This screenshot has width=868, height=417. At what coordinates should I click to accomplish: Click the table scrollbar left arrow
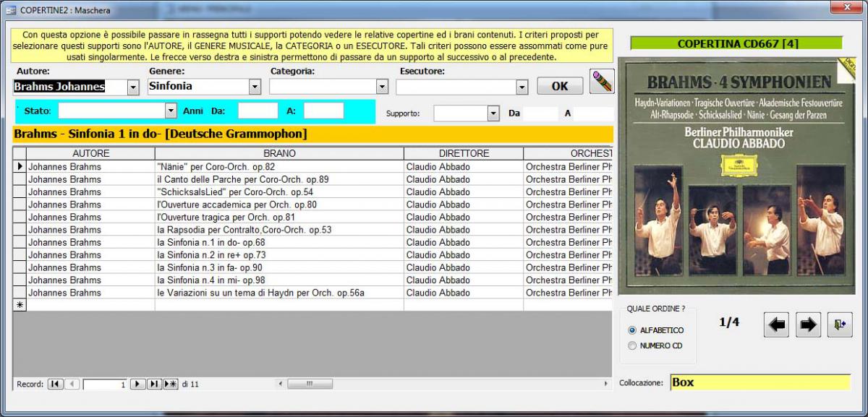(280, 384)
